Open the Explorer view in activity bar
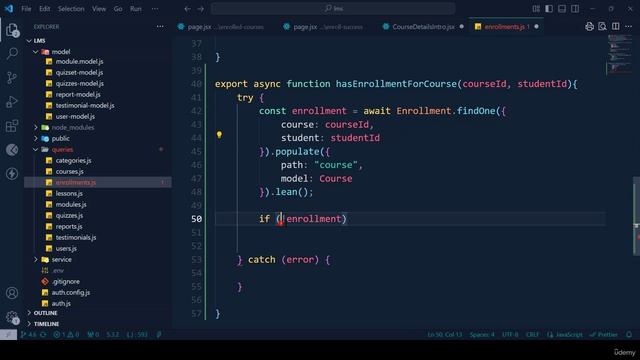The height and width of the screenshot is (360, 640). click(x=12, y=29)
